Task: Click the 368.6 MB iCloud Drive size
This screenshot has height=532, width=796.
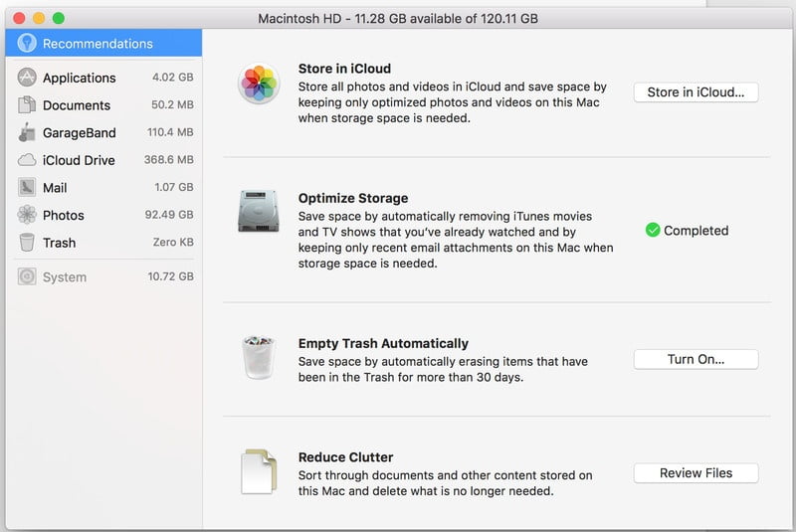Action: 168,159
